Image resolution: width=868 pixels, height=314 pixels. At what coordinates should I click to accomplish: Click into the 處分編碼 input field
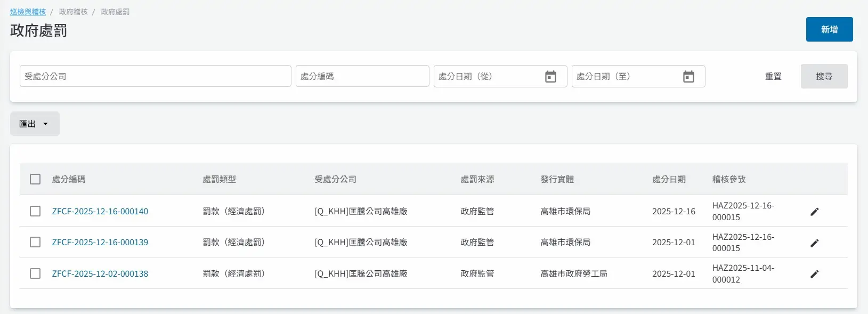point(362,76)
